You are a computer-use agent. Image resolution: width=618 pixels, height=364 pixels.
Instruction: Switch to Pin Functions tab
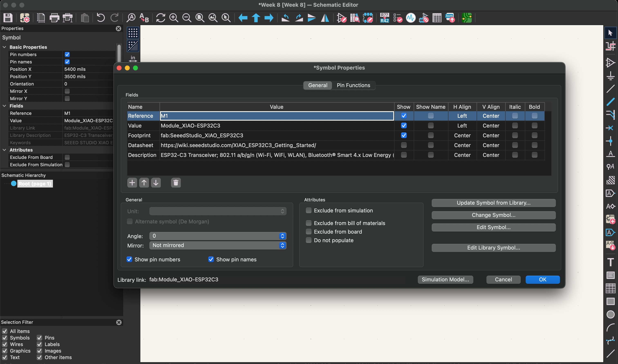(353, 85)
